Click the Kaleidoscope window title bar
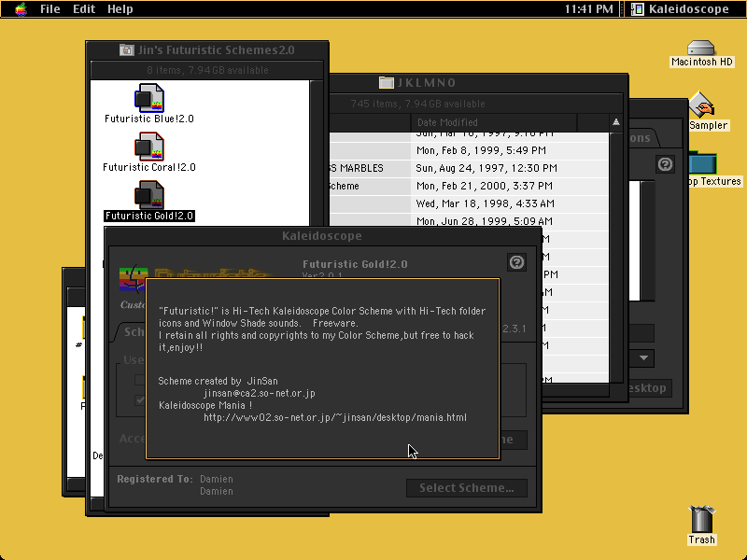The image size is (747, 560). point(322,236)
